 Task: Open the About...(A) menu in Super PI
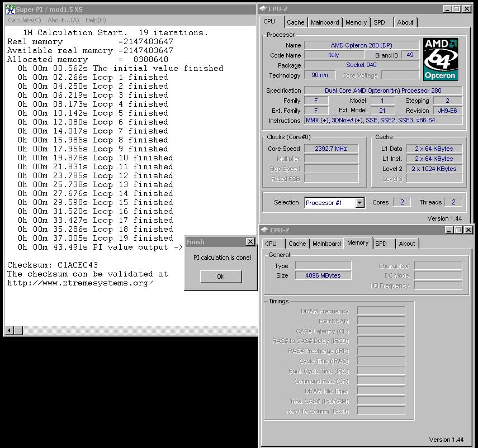point(63,20)
